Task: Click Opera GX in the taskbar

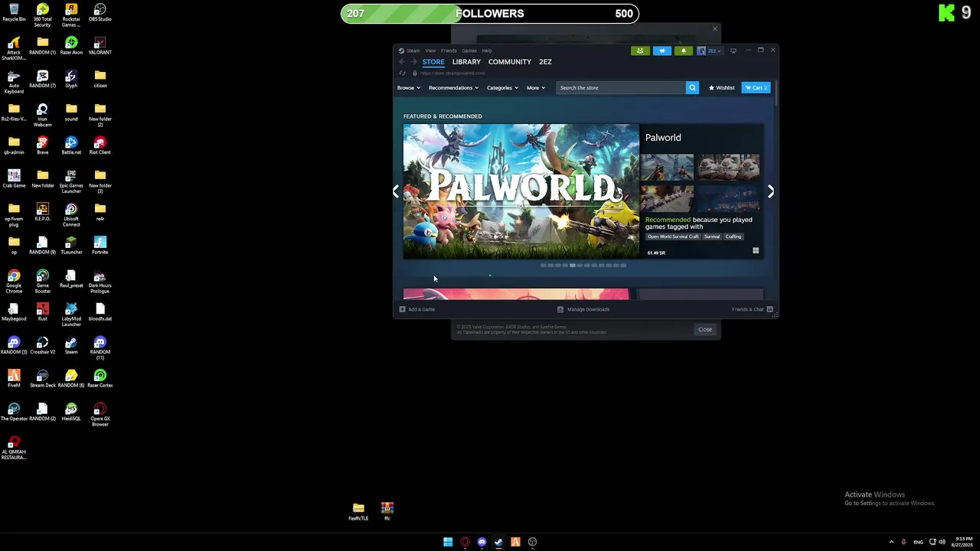Action: [465, 542]
